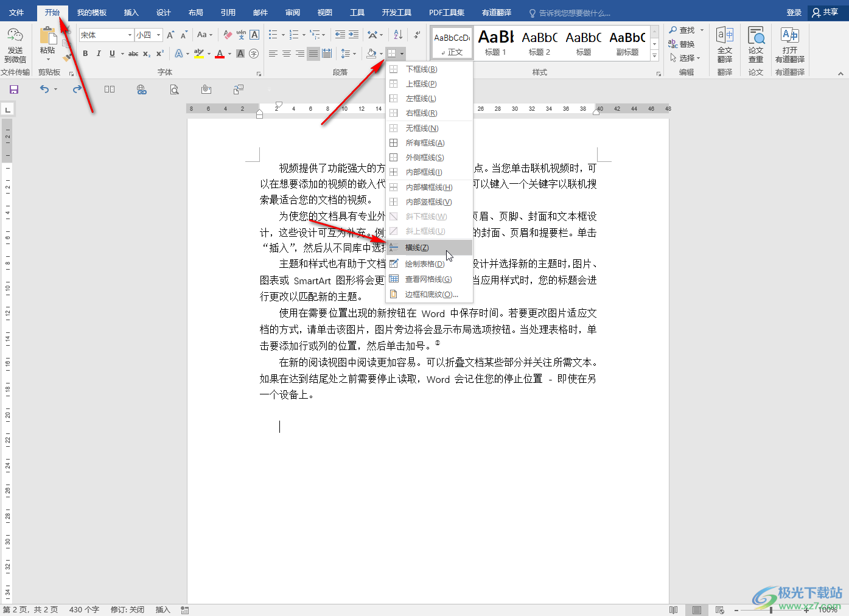The height and width of the screenshot is (616, 849).
Task: Align text right
Action: [300, 54]
